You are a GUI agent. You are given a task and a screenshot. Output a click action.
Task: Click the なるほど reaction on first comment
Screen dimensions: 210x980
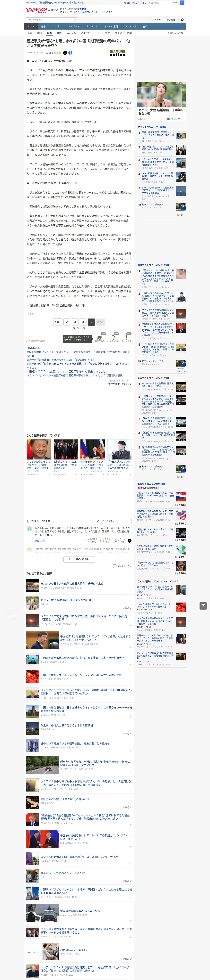(106, 541)
